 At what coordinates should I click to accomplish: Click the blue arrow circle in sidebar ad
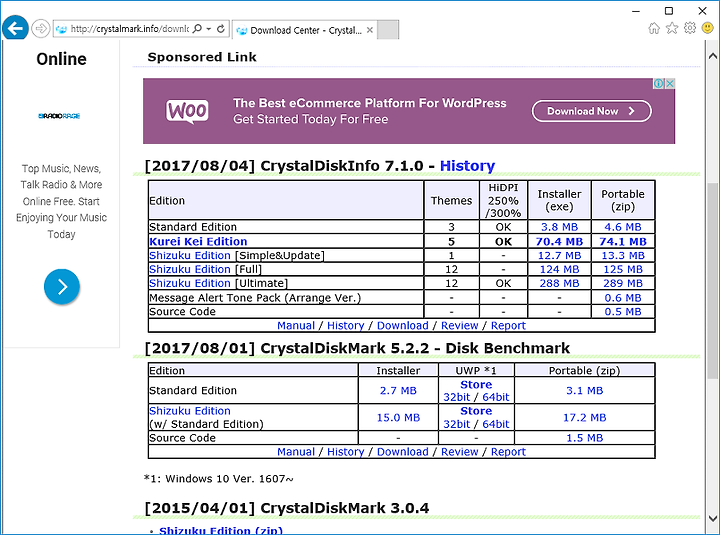coord(62,287)
